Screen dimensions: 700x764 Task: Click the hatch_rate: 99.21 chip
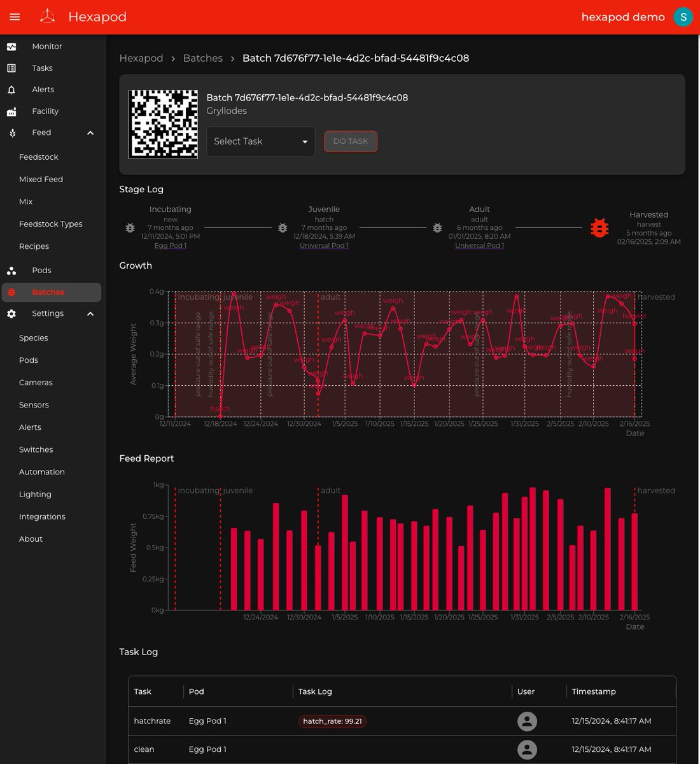pyautogui.click(x=332, y=721)
